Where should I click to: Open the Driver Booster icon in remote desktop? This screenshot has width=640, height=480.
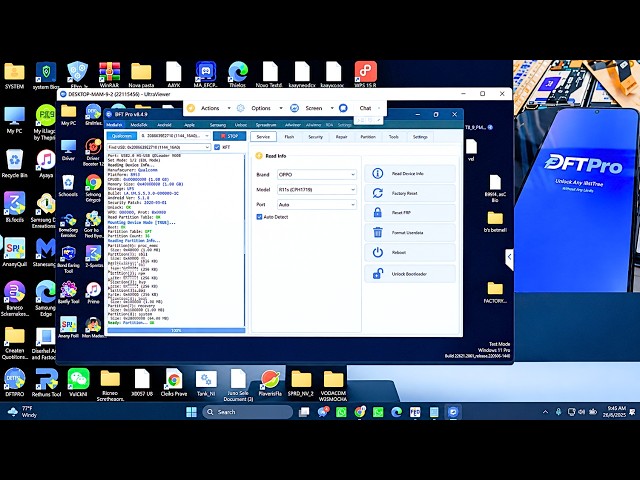pos(93,152)
